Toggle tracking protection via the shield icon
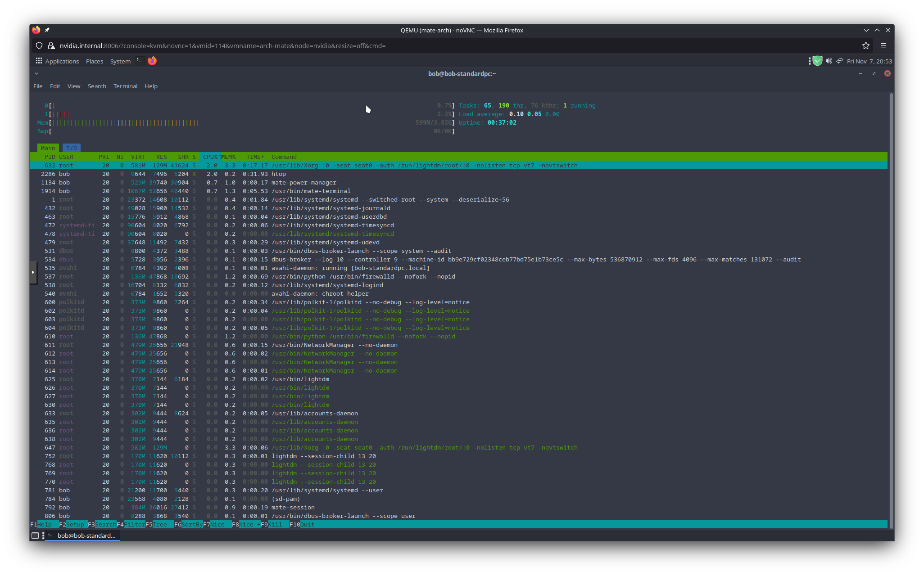The width and height of the screenshot is (924, 576). (x=39, y=45)
